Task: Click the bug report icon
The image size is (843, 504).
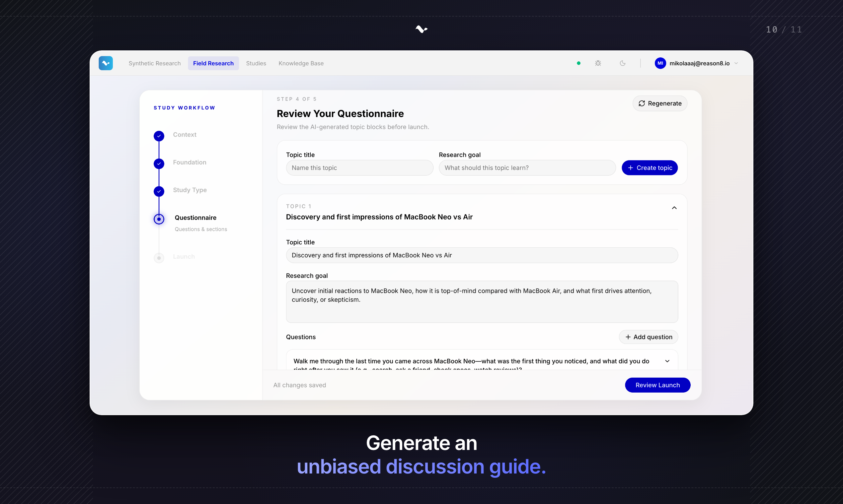Action: [x=598, y=63]
